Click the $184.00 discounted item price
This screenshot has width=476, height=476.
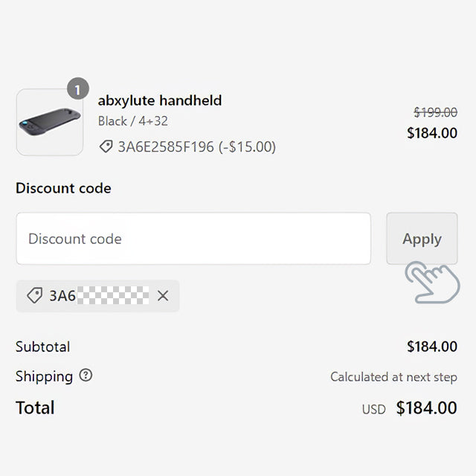click(x=432, y=133)
